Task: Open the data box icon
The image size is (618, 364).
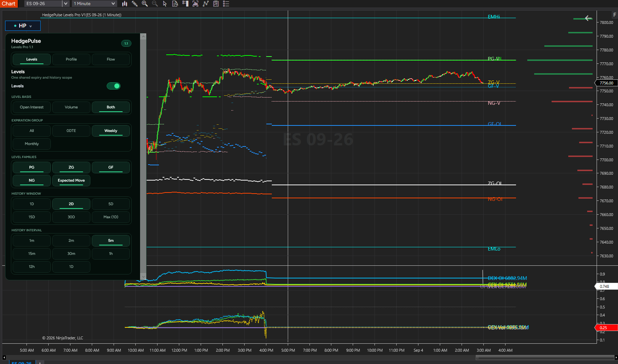Action: [175, 4]
